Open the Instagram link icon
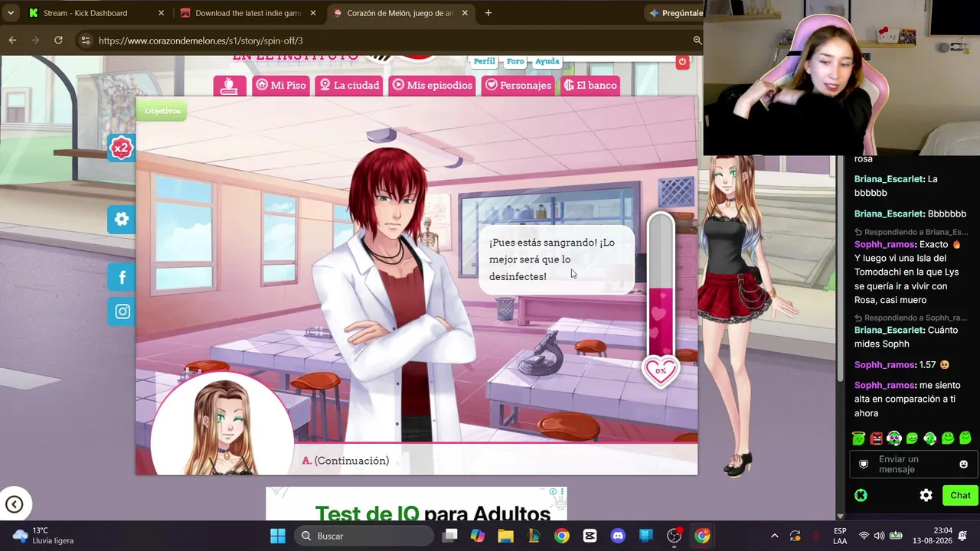980x551 pixels. (x=122, y=311)
